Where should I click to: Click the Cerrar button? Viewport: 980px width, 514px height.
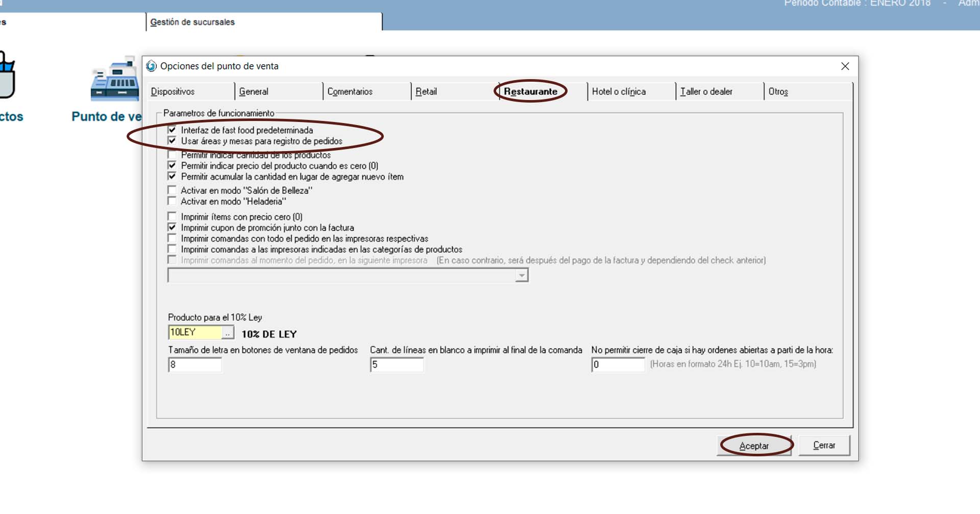click(x=824, y=446)
